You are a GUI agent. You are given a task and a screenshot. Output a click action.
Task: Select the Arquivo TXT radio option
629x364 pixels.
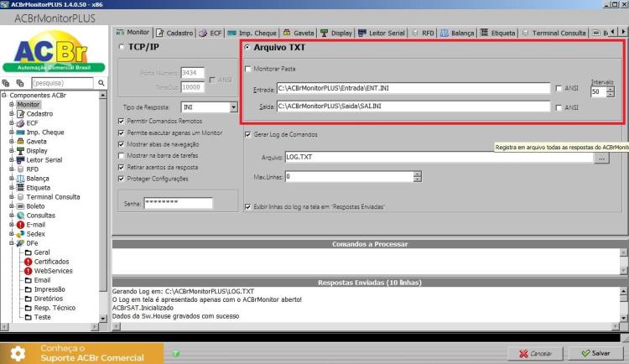[x=247, y=47]
